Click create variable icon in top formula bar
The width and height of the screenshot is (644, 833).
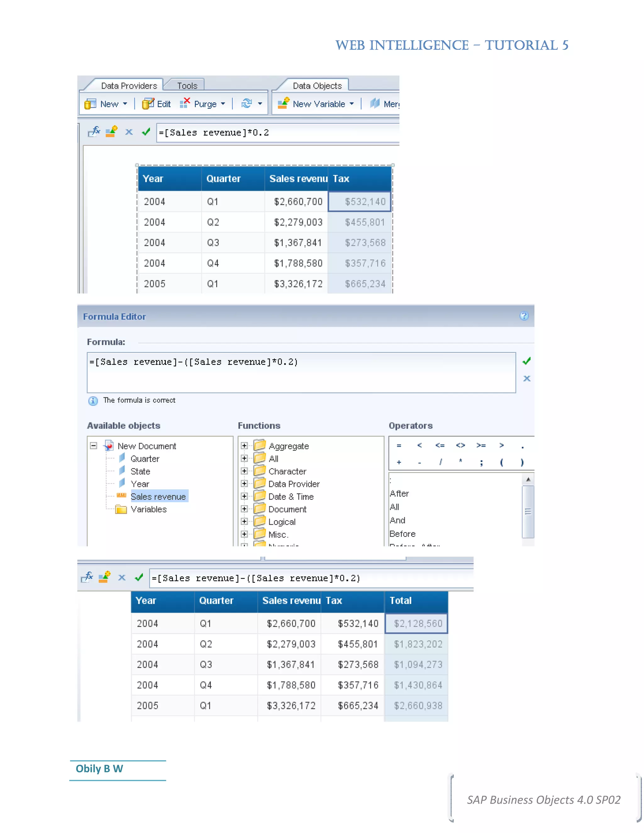pos(111,132)
